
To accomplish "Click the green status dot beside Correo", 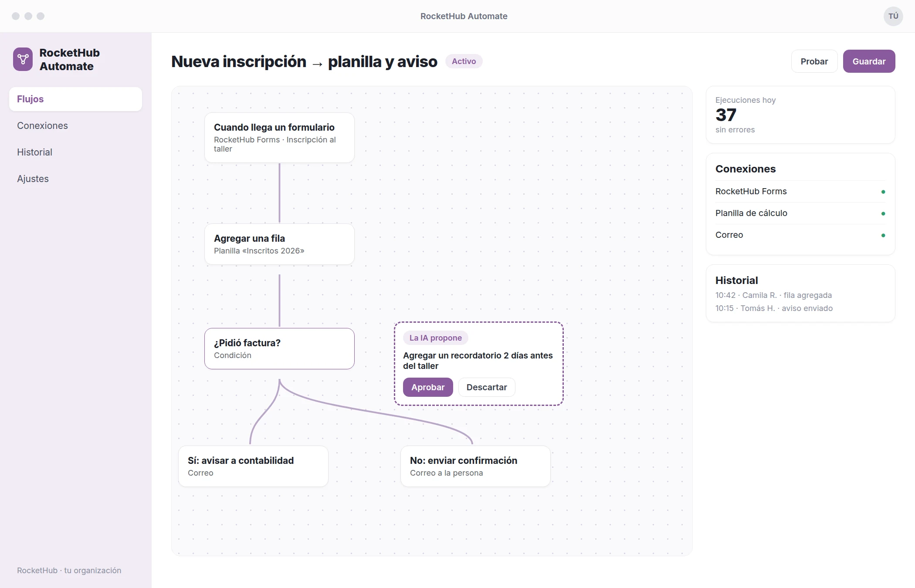I will [883, 235].
